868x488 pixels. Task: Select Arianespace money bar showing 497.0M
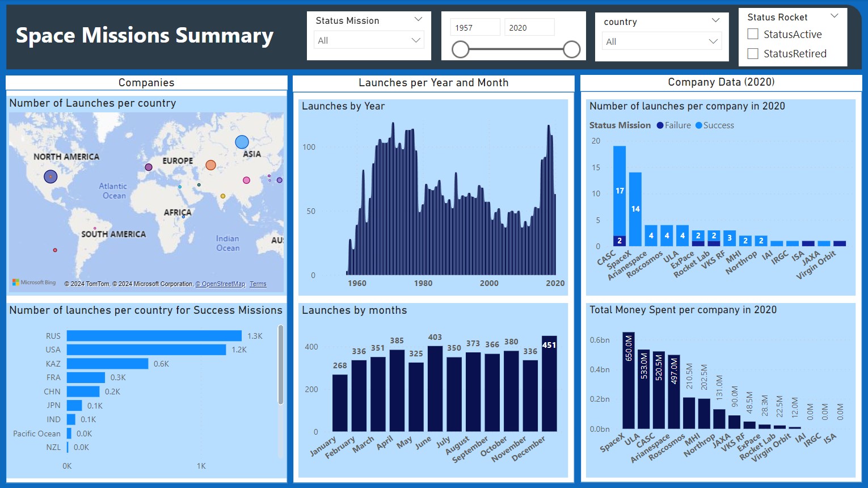click(x=674, y=392)
